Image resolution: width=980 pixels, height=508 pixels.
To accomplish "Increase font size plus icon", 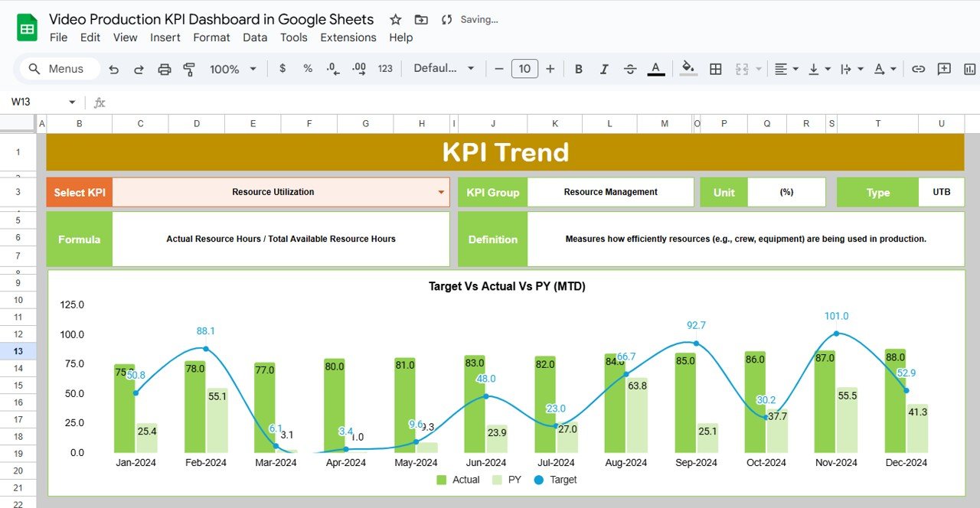I will [x=550, y=69].
